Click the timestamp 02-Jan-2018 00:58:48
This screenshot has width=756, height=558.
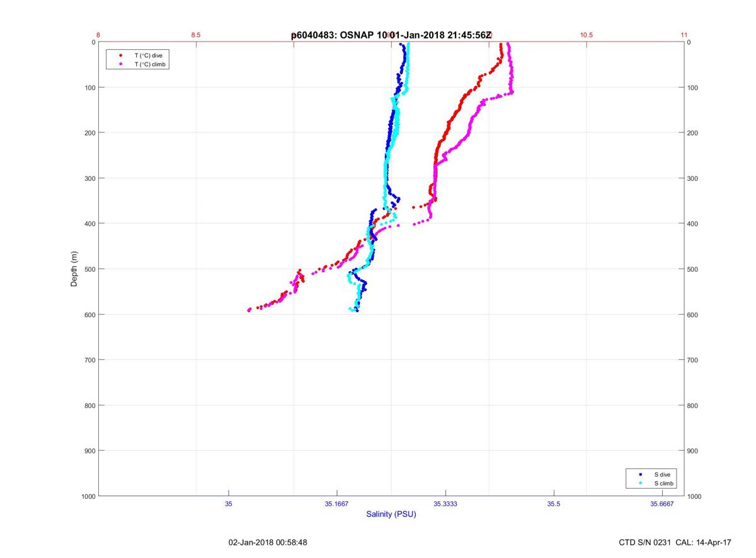point(268,542)
